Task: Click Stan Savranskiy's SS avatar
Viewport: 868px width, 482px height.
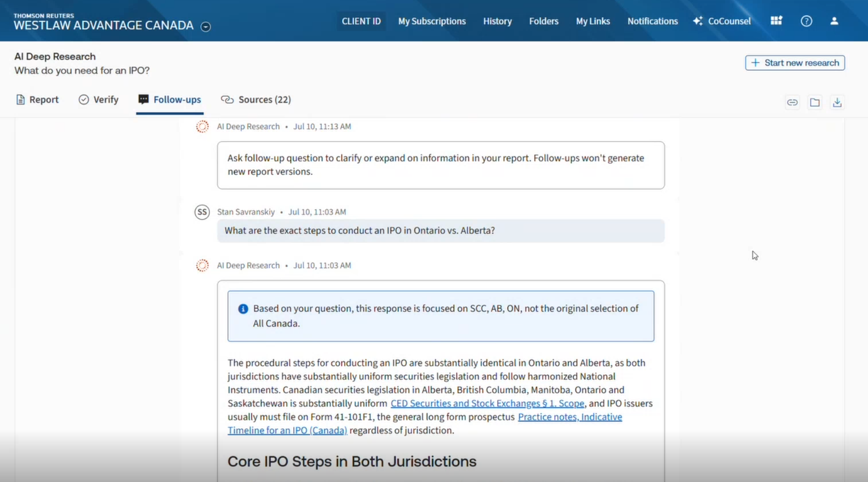Action: [202, 212]
